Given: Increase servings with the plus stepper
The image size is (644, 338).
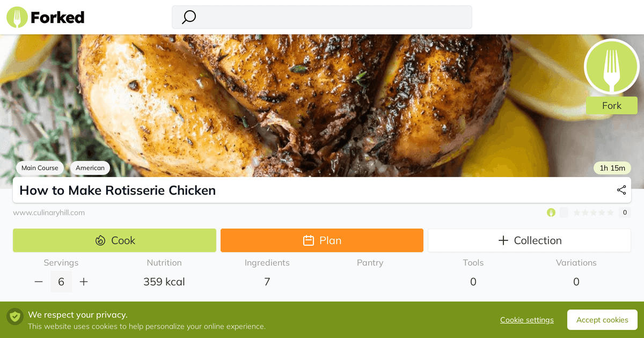Looking at the screenshot, I should (x=84, y=281).
